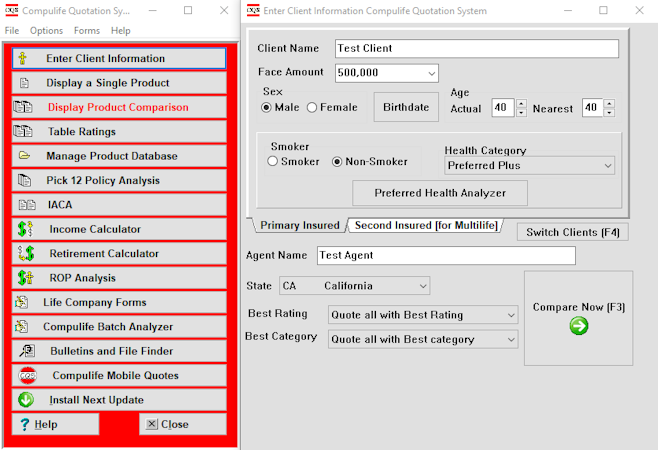Click the Enter Client Information person icon
This screenshot has height=450, width=658.
click(x=23, y=58)
